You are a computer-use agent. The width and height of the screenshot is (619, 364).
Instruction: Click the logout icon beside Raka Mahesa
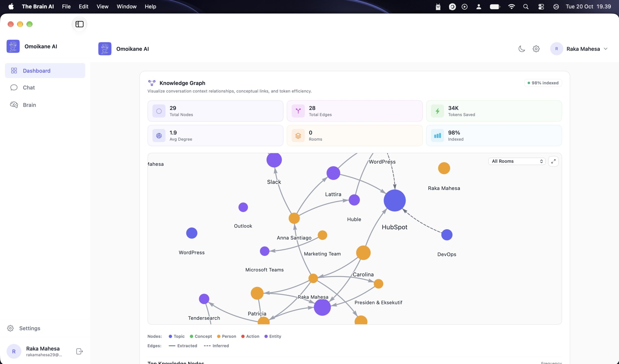tap(79, 351)
